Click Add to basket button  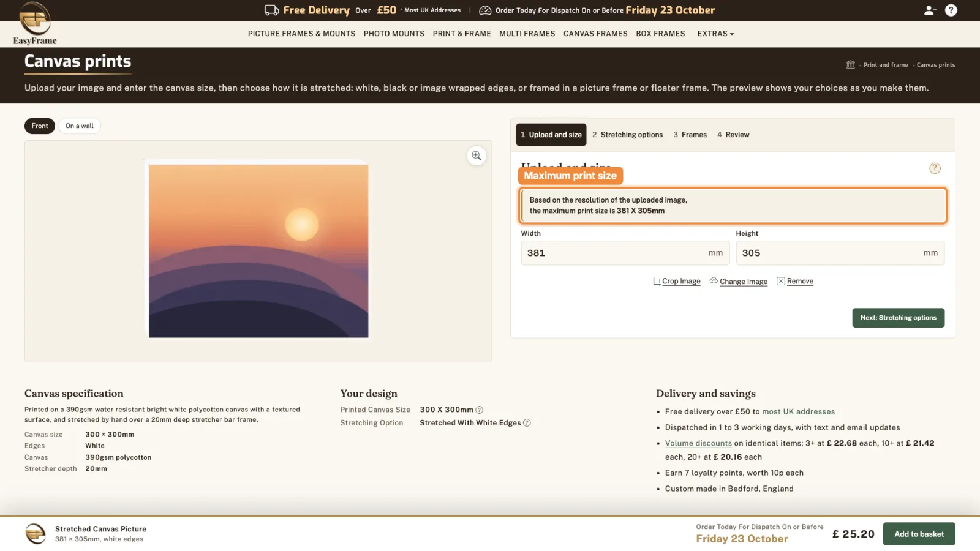[919, 534]
